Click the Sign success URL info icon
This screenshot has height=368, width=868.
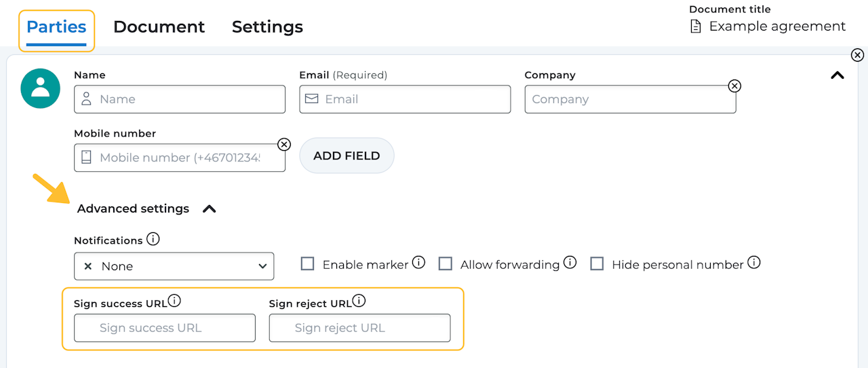tap(174, 301)
